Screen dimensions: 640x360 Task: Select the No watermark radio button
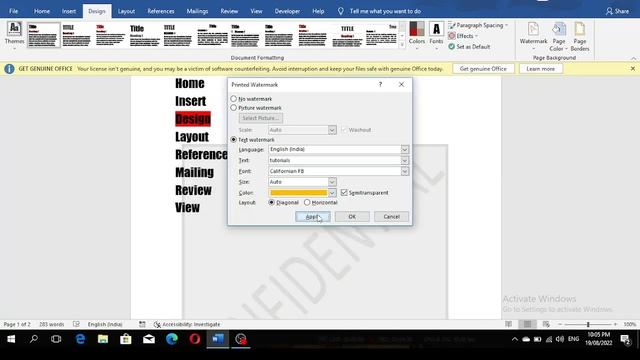pyautogui.click(x=233, y=99)
